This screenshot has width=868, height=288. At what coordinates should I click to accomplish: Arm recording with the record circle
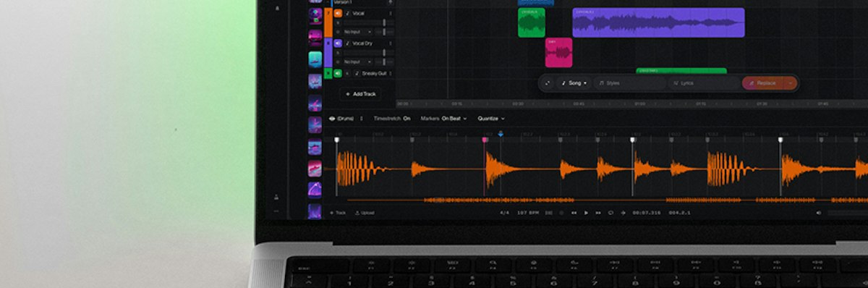pyautogui.click(x=561, y=213)
